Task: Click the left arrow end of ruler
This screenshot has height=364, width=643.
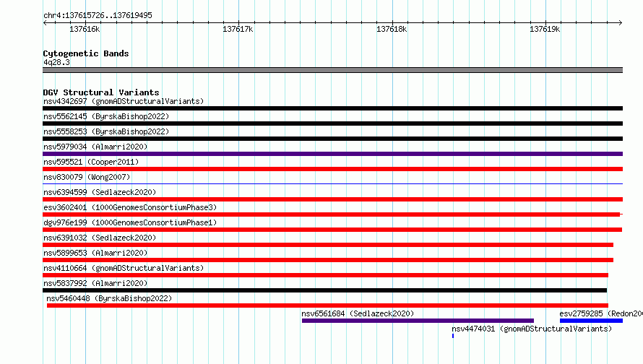Action: pyautogui.click(x=45, y=22)
